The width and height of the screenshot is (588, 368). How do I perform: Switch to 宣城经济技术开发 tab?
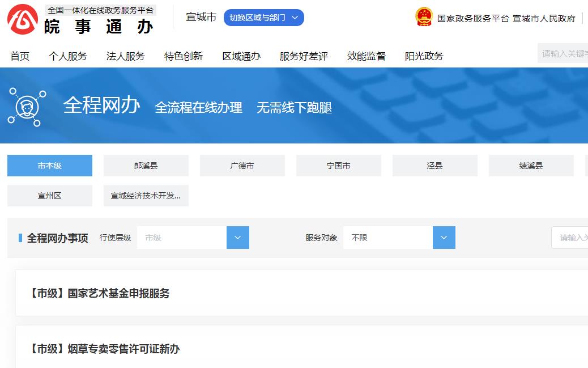[146, 195]
